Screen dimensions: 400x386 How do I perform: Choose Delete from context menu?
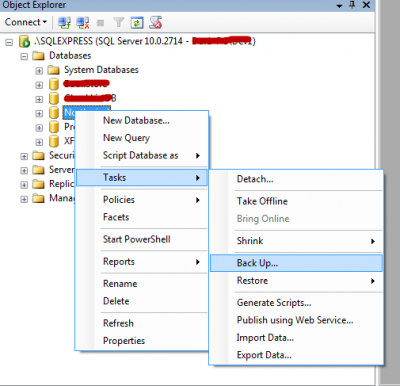pyautogui.click(x=142, y=301)
